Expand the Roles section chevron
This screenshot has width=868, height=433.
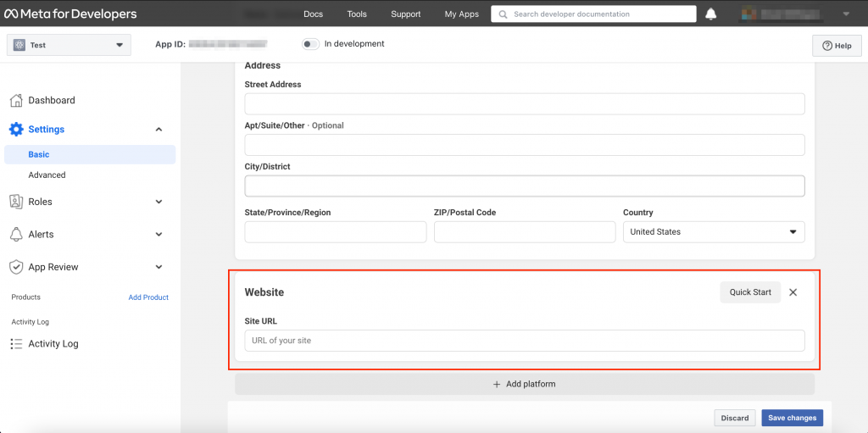159,202
